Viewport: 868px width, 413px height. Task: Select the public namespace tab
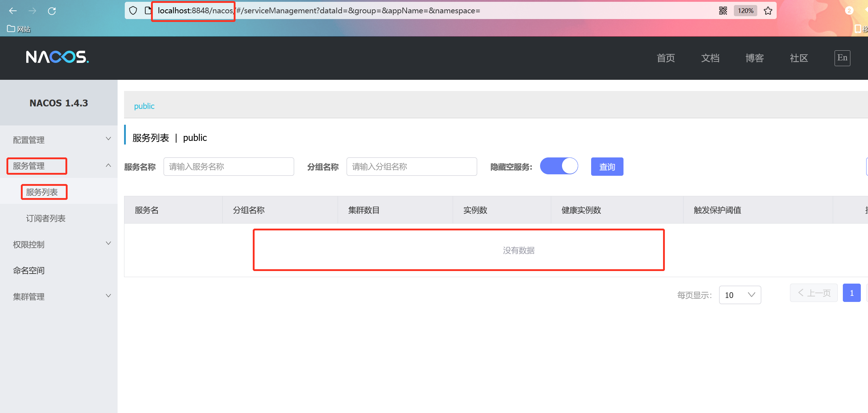[x=144, y=106]
